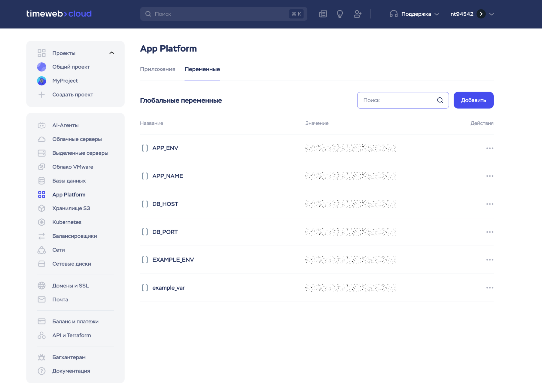Screen dimensions: 542x392
Task: Open AI-Агенты in sidebar
Action: coord(65,125)
